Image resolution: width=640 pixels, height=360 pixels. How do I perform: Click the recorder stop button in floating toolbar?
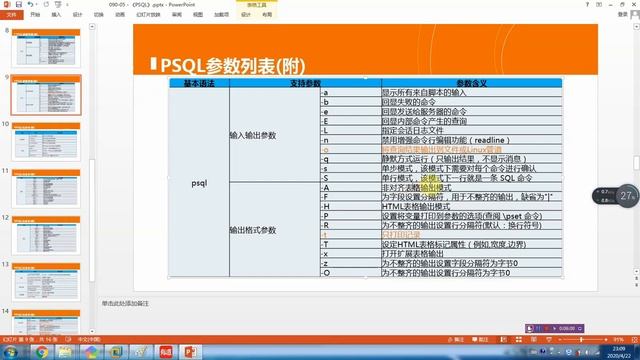[x=547, y=328]
